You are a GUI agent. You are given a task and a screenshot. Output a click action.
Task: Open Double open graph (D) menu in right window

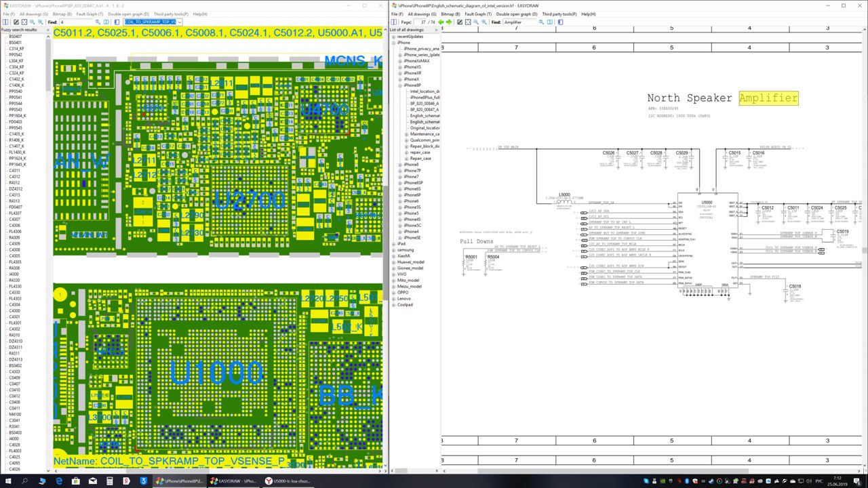517,14
